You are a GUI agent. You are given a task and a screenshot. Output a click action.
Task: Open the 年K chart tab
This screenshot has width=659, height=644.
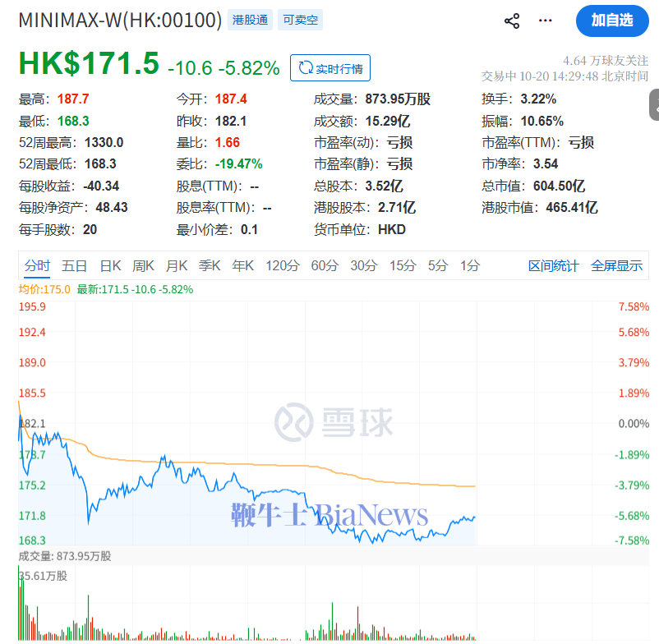coord(243,265)
